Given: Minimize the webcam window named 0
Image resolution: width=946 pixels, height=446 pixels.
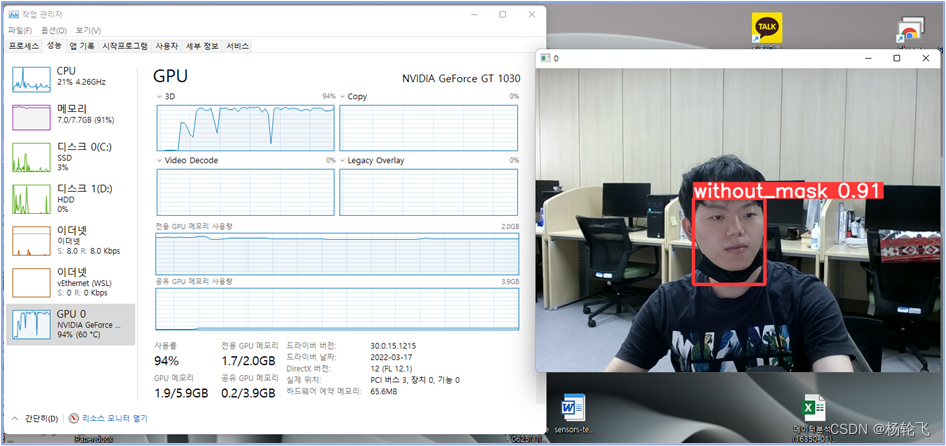Looking at the screenshot, I should click(868, 58).
